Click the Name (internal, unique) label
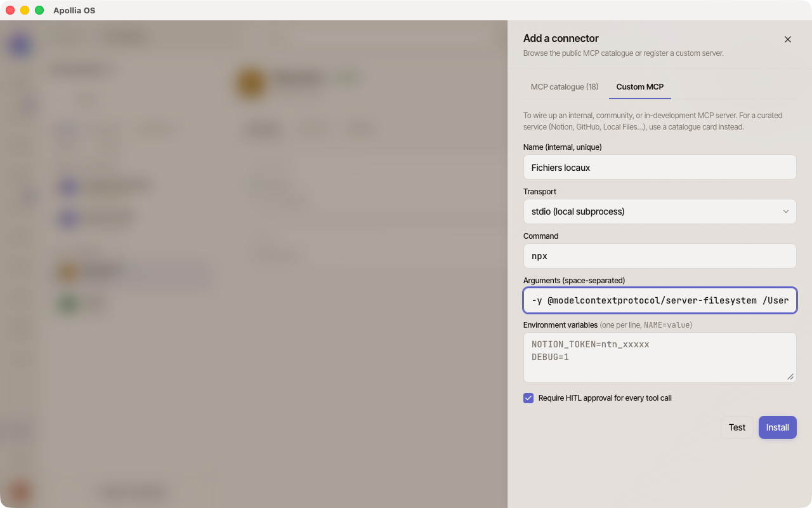 (563, 147)
